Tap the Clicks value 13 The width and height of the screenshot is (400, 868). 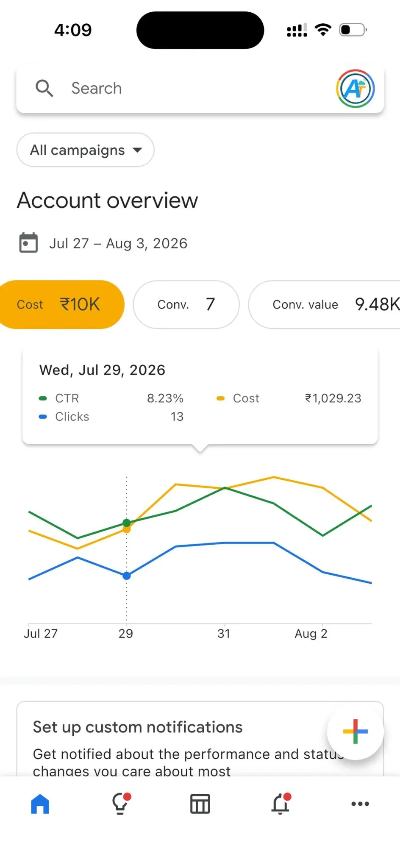(177, 417)
